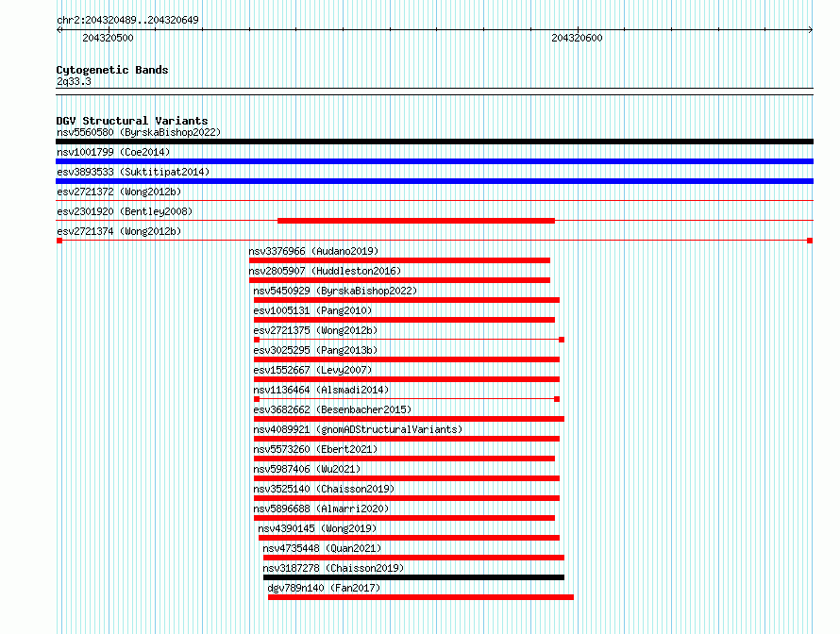Viewport: 840px width, 634px height.
Task: Click the esv3682662 (Besenbacher2015) label
Action: pos(332,409)
